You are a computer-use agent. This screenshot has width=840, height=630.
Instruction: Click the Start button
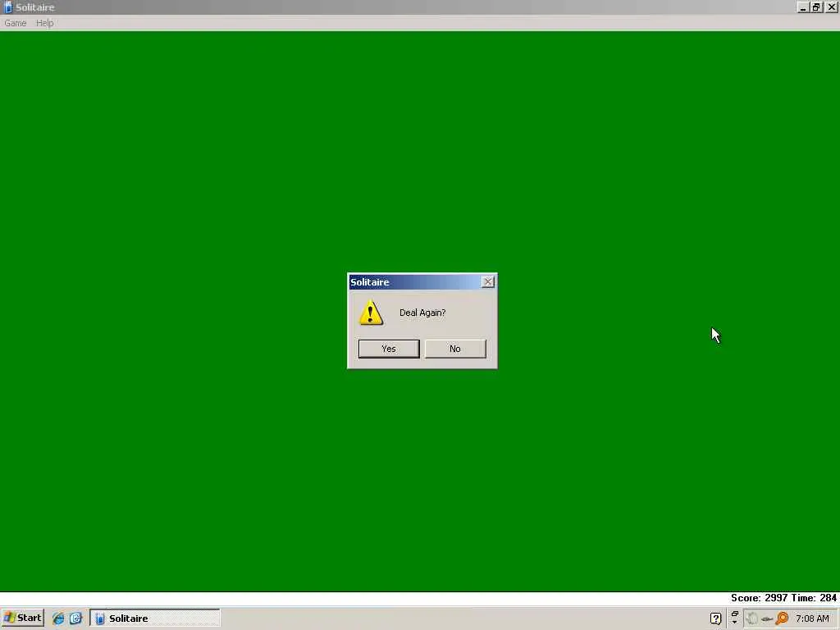[22, 618]
